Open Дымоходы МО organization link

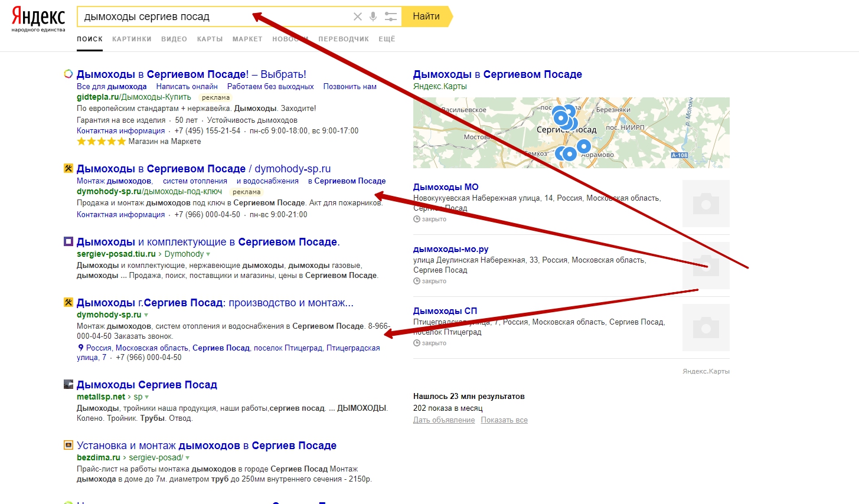(446, 187)
